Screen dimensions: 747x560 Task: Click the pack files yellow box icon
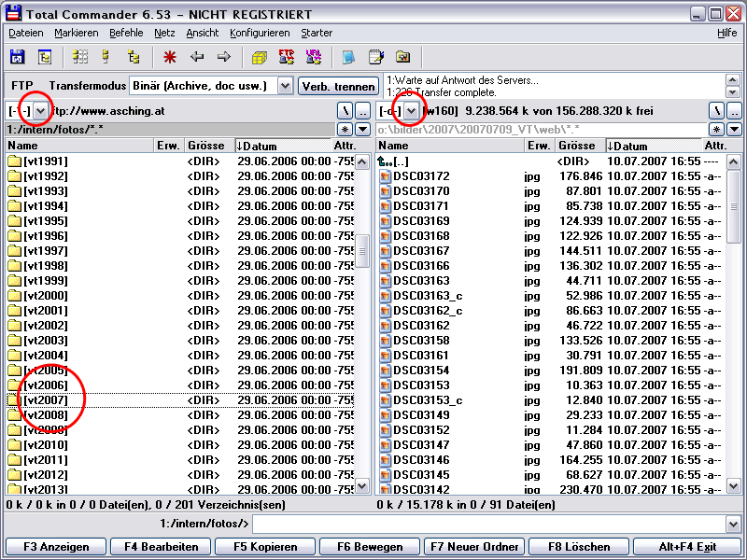click(x=260, y=58)
